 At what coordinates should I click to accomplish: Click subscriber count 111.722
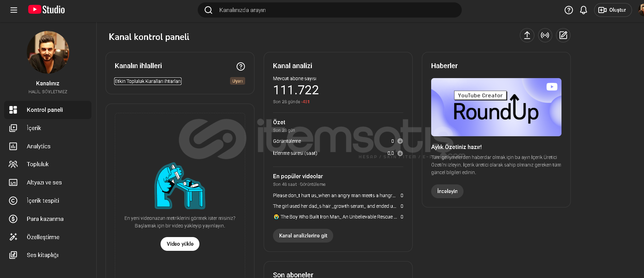point(296,90)
